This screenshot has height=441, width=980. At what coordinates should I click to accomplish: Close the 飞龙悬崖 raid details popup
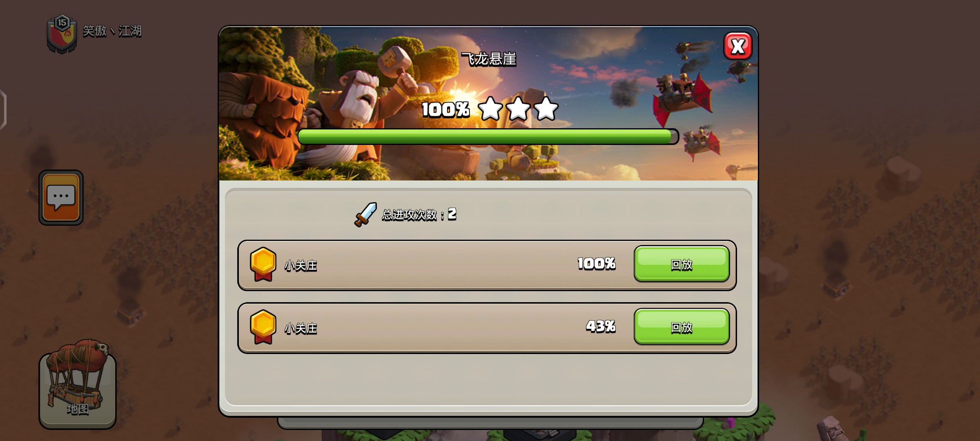(x=737, y=46)
